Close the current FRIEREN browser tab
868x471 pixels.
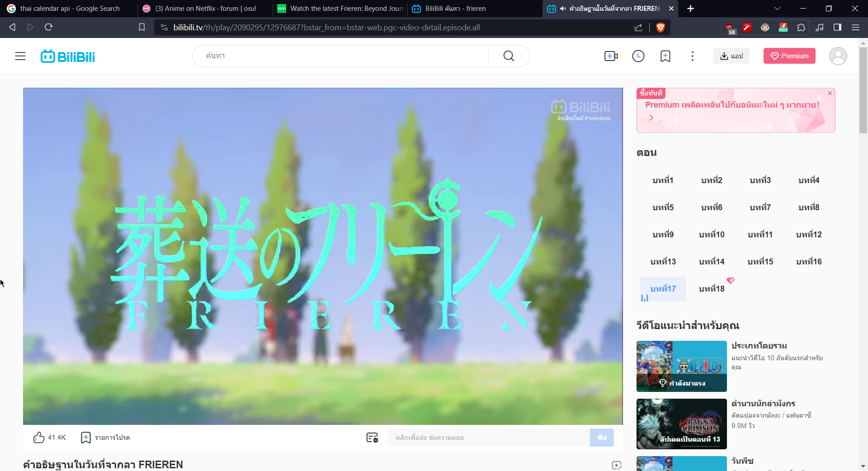[671, 9]
